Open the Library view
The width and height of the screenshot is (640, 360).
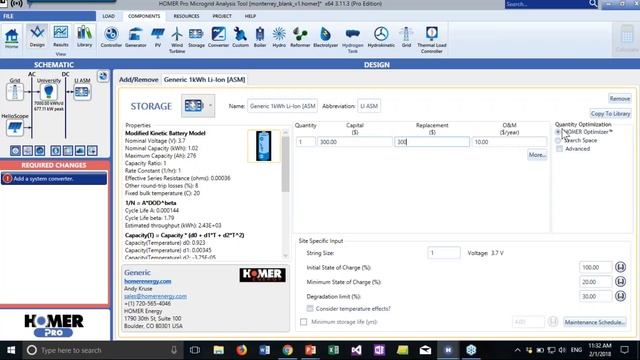pos(84,37)
